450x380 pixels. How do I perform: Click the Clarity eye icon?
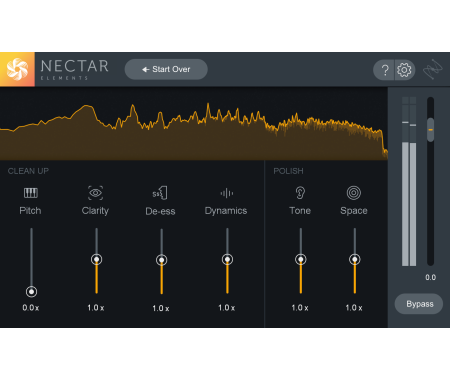click(96, 193)
